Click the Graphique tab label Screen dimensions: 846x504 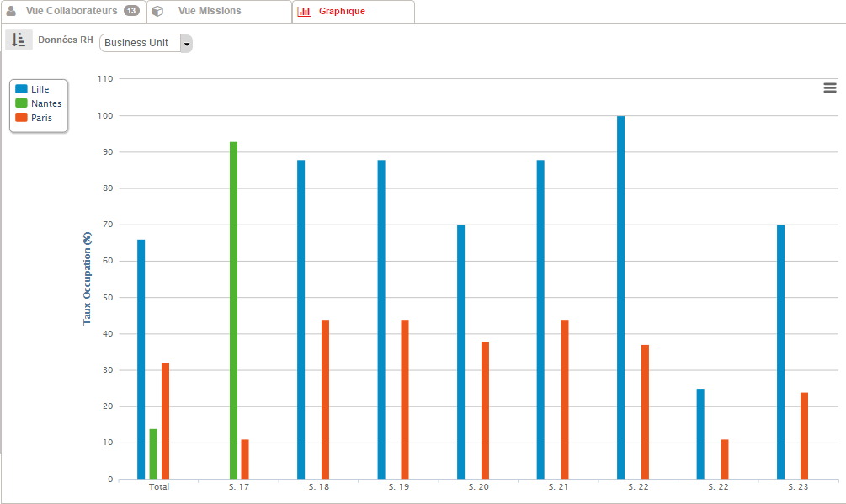(x=342, y=12)
